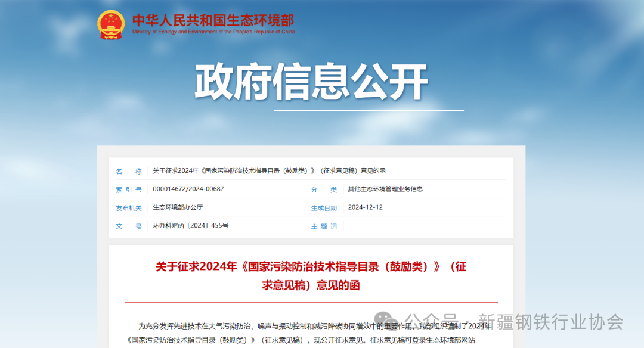
Task: Click the 其他生态环境管理业务信息 category value
Action: pos(385,189)
